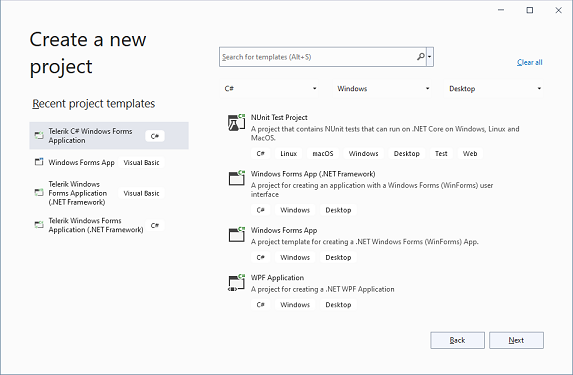Viewport: 573px width, 375px height.
Task: Select recent Telerik Windows Forms Application Visual Basic
Action: click(x=109, y=193)
